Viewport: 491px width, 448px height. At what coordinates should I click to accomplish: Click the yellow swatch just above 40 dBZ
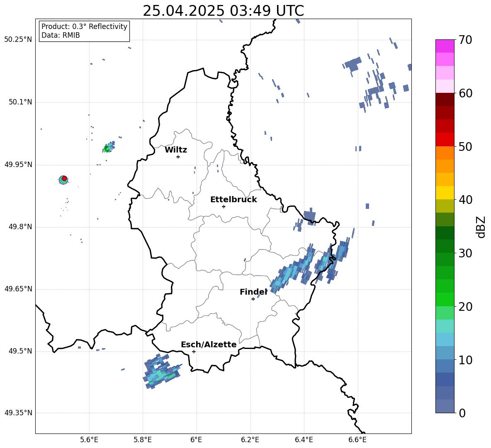point(445,193)
